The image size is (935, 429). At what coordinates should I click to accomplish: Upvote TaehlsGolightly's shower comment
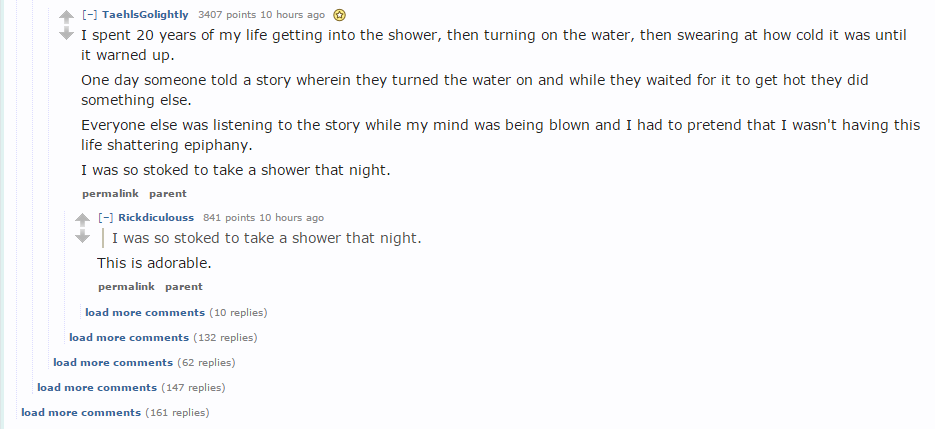coord(66,18)
